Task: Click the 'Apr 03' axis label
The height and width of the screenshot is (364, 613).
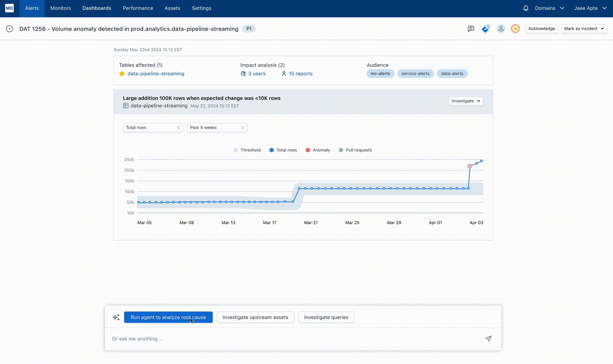Action: coord(476,222)
